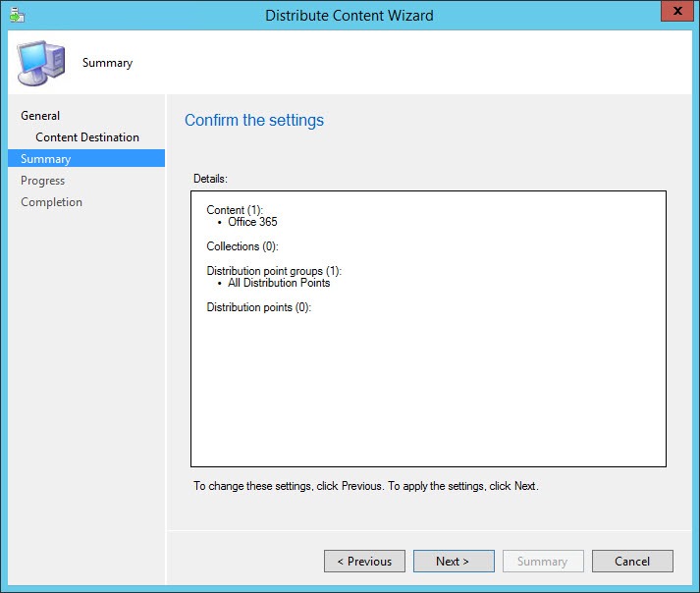Cancel the wizard
The width and height of the screenshot is (700, 593).
pos(632,562)
